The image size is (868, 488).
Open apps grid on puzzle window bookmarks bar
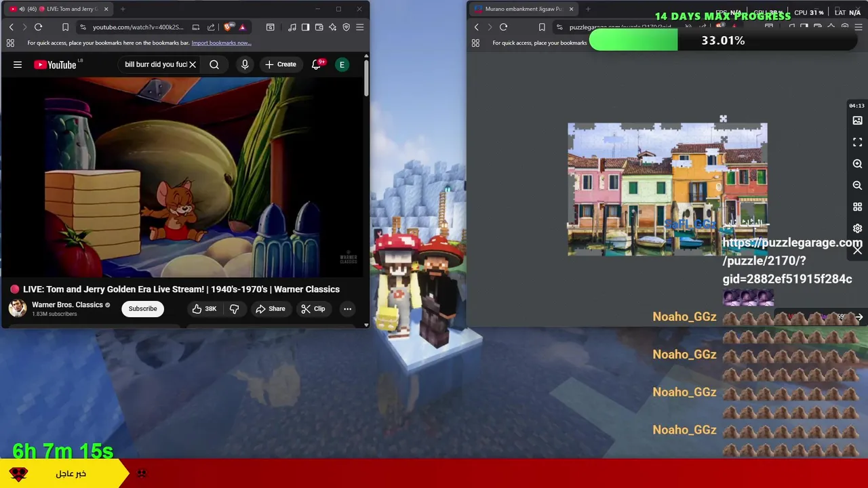pyautogui.click(x=475, y=43)
